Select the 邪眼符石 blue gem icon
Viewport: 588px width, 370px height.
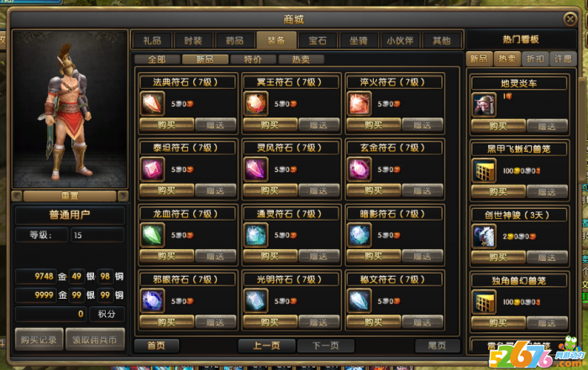pyautogui.click(x=152, y=300)
